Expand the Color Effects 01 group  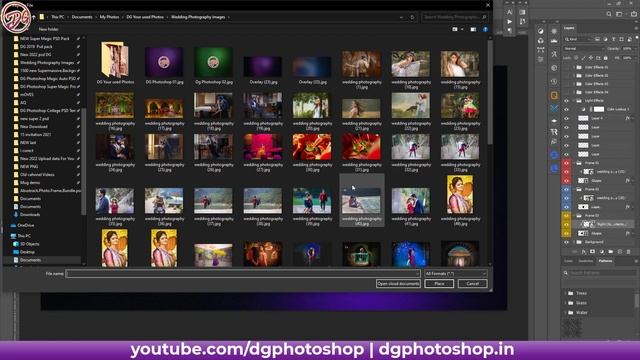(574, 67)
